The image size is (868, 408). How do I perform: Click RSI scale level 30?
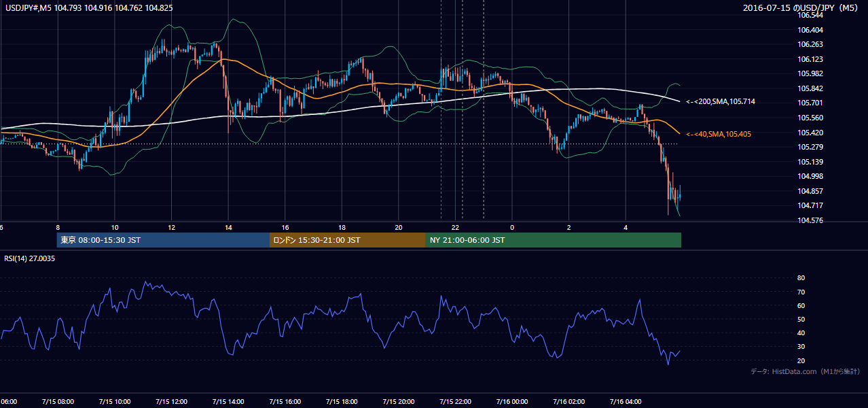point(801,347)
